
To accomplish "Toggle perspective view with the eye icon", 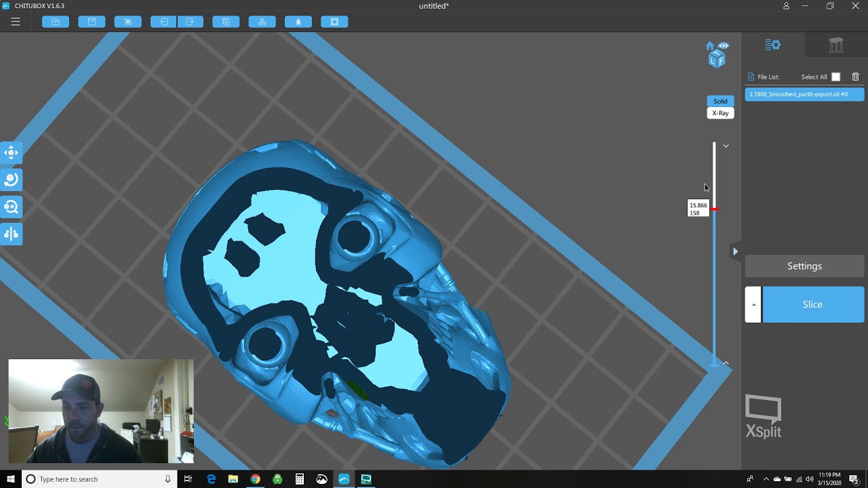I will coord(724,46).
